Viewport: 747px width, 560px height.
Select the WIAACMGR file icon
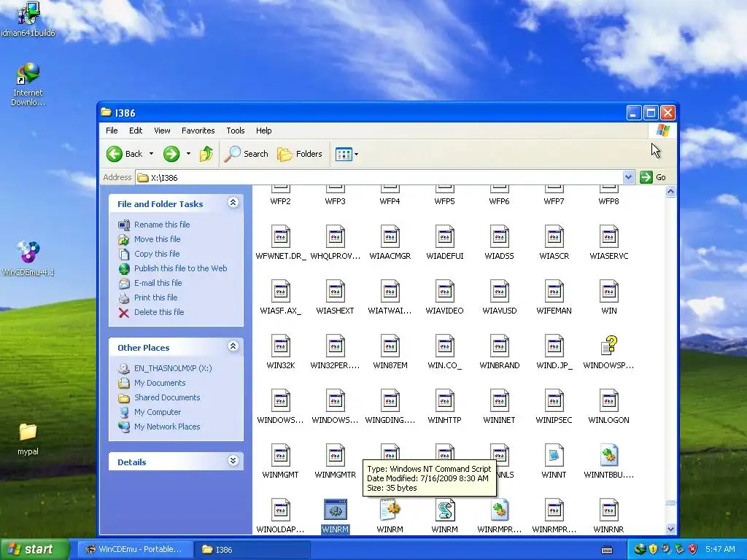[390, 237]
